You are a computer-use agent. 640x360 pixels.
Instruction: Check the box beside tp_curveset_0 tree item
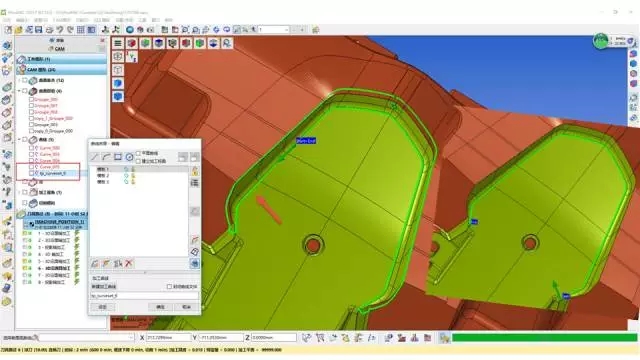pos(32,173)
